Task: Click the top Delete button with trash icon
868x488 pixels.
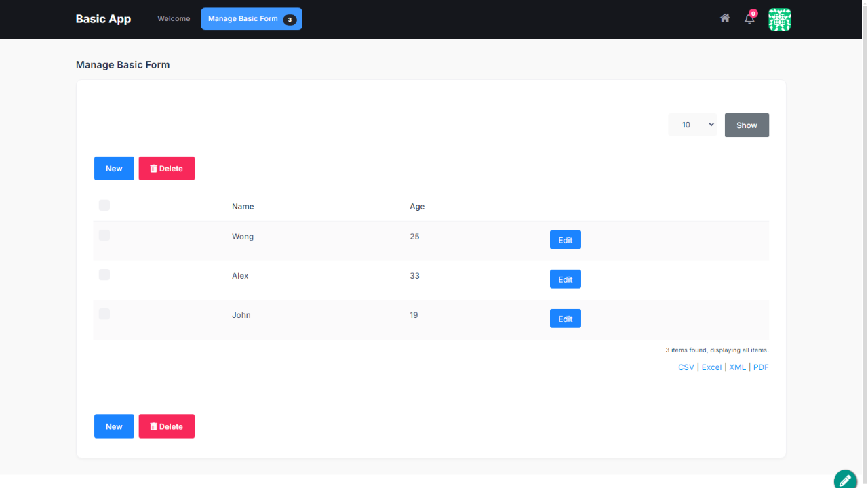Action: (166, 169)
